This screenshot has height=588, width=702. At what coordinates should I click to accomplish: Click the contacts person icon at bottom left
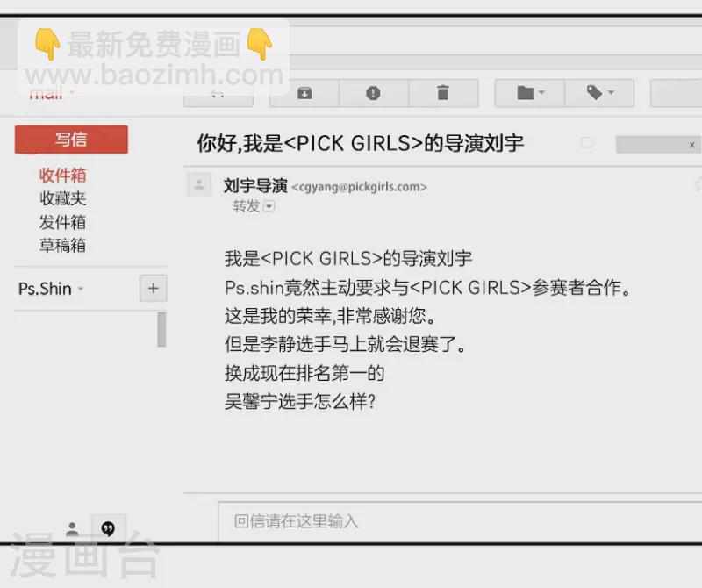pyautogui.click(x=73, y=529)
